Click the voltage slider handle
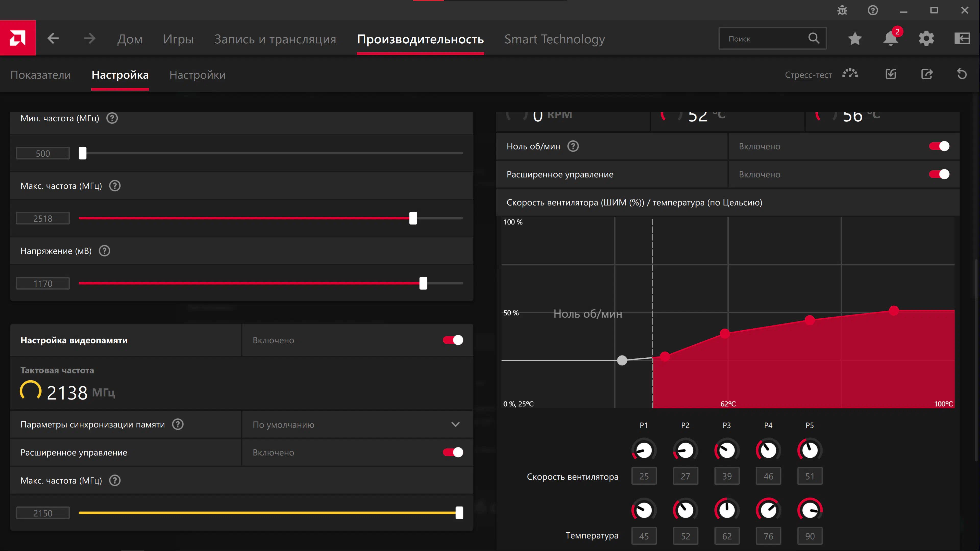Viewport: 980px width, 551px height. (x=423, y=283)
